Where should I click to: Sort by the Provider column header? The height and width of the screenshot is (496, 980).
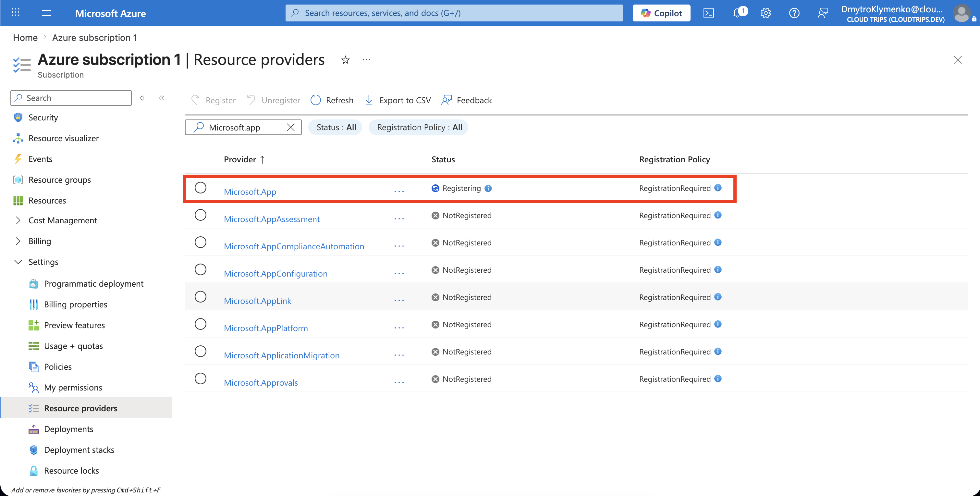[x=244, y=159]
